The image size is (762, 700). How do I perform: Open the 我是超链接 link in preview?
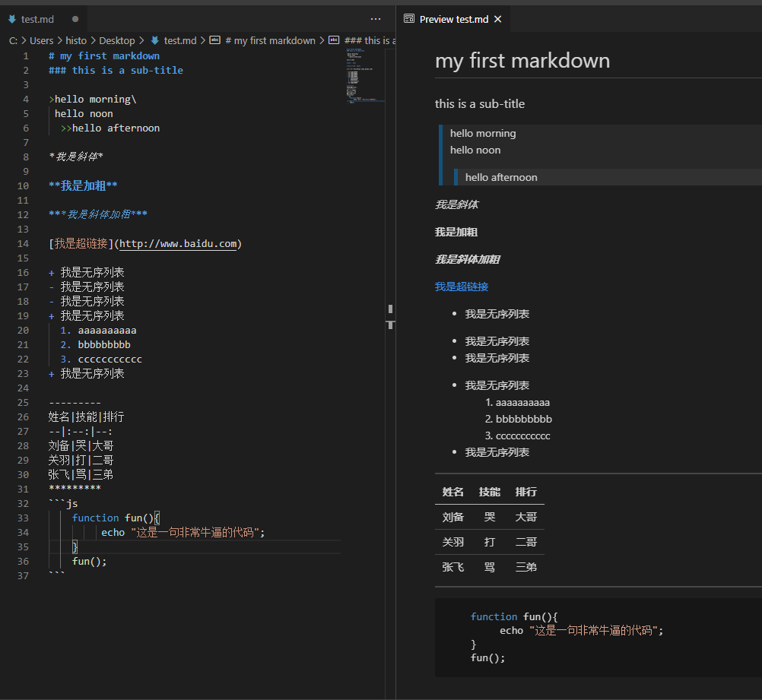(x=461, y=287)
